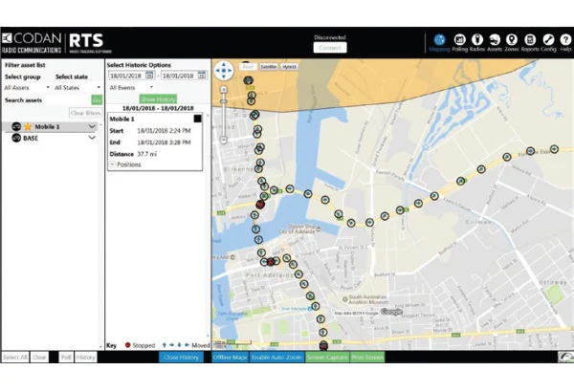Open the Mapping view icon
Image resolution: width=574 pixels, height=392 pixels.
(x=439, y=40)
